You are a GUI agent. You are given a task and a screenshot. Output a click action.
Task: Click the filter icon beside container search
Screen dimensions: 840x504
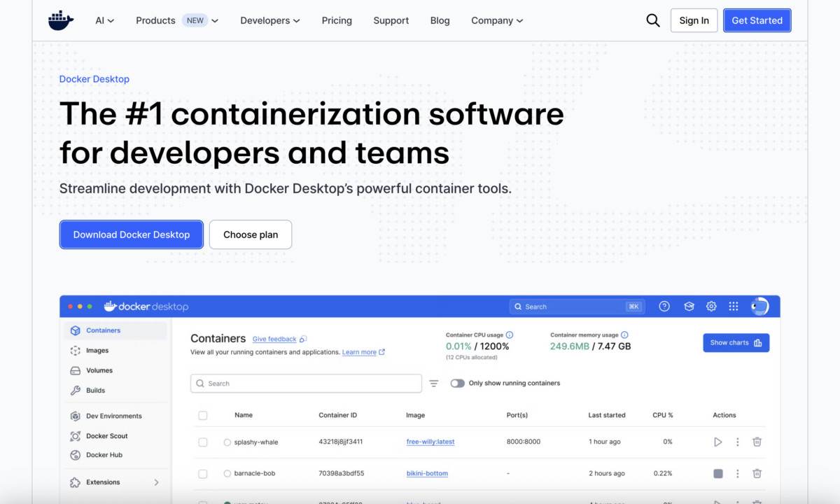434,384
